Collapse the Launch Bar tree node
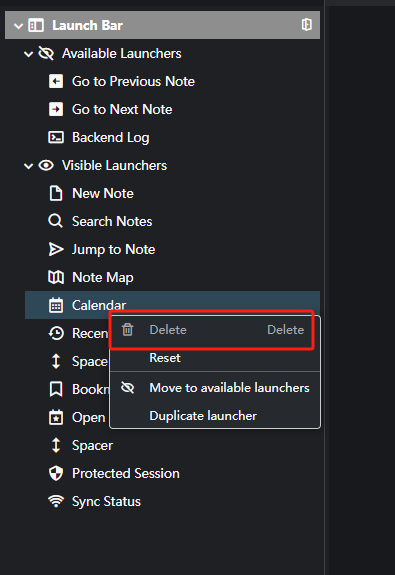Screen dimensions: 395x575 pos(18,26)
